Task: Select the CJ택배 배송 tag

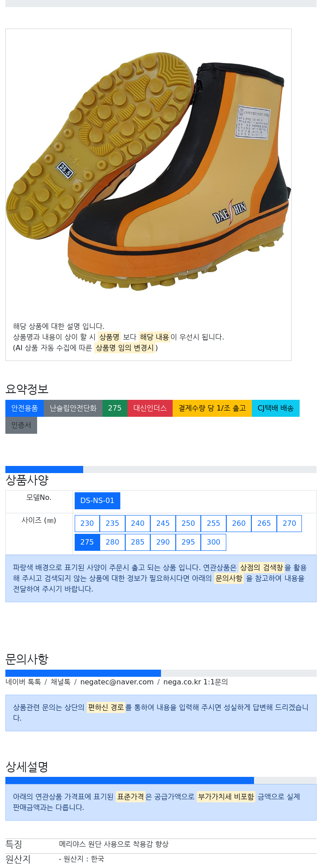Action: coord(275,408)
